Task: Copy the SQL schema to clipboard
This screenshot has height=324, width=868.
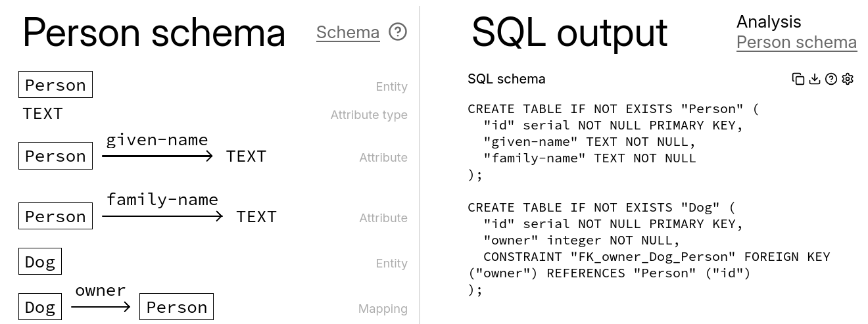Action: click(x=798, y=79)
